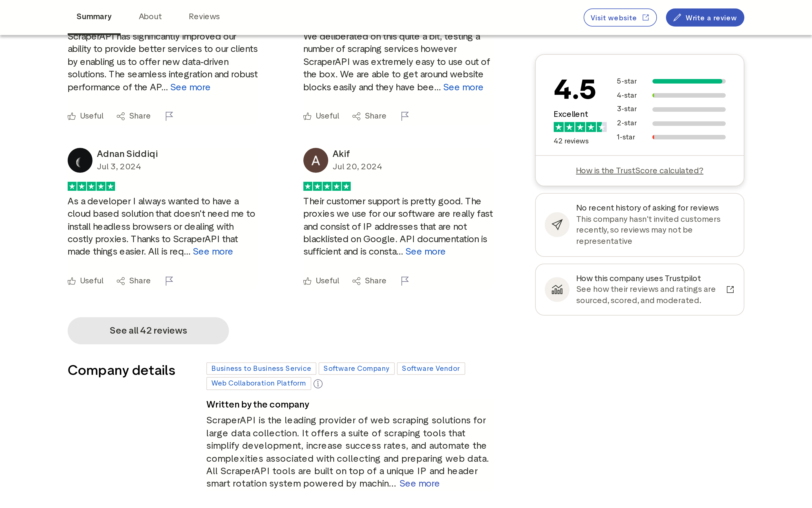Expand See more on Akif's review

coord(425,251)
